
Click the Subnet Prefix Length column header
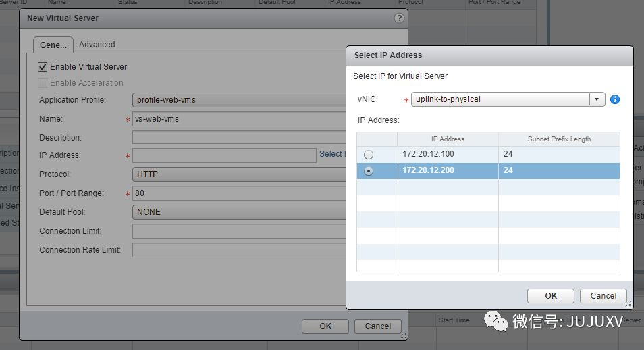pos(559,139)
